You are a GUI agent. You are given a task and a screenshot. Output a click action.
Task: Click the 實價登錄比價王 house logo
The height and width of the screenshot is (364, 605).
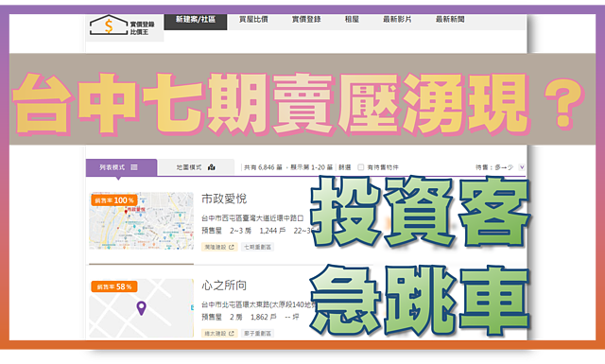tap(122, 26)
